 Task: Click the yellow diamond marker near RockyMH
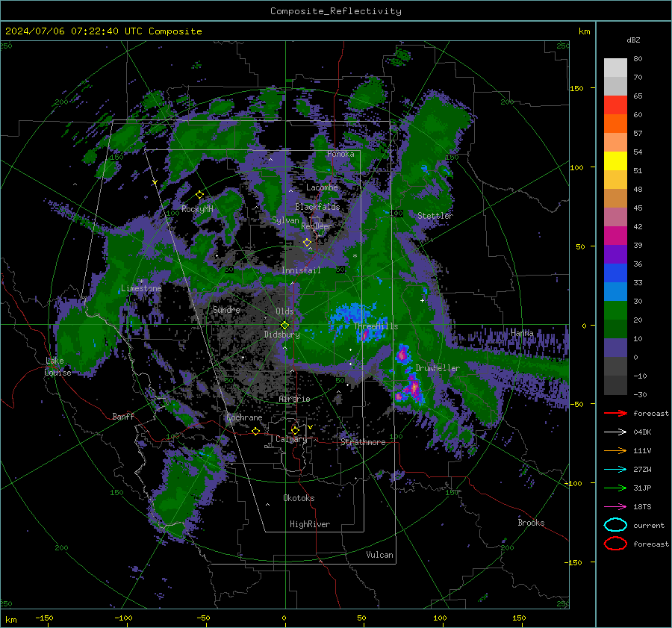(x=199, y=195)
